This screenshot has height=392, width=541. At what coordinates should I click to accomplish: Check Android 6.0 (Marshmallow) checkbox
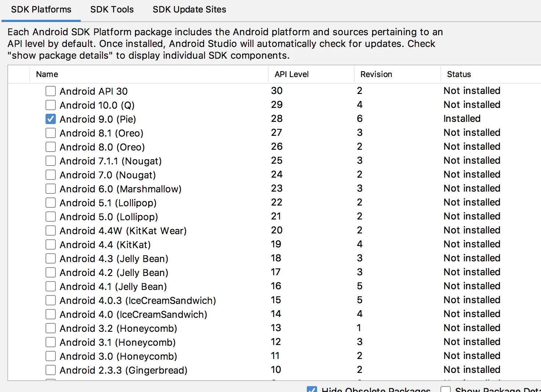(51, 189)
